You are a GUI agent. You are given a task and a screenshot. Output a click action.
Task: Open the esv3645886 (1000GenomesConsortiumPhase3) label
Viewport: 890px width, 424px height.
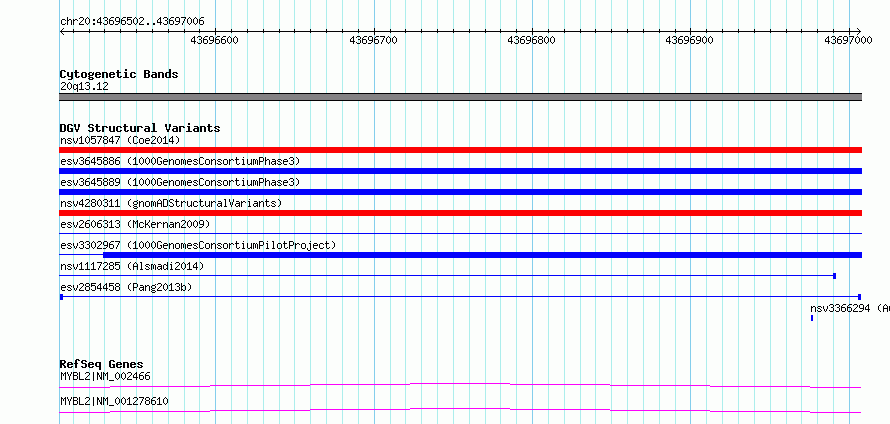179,161
